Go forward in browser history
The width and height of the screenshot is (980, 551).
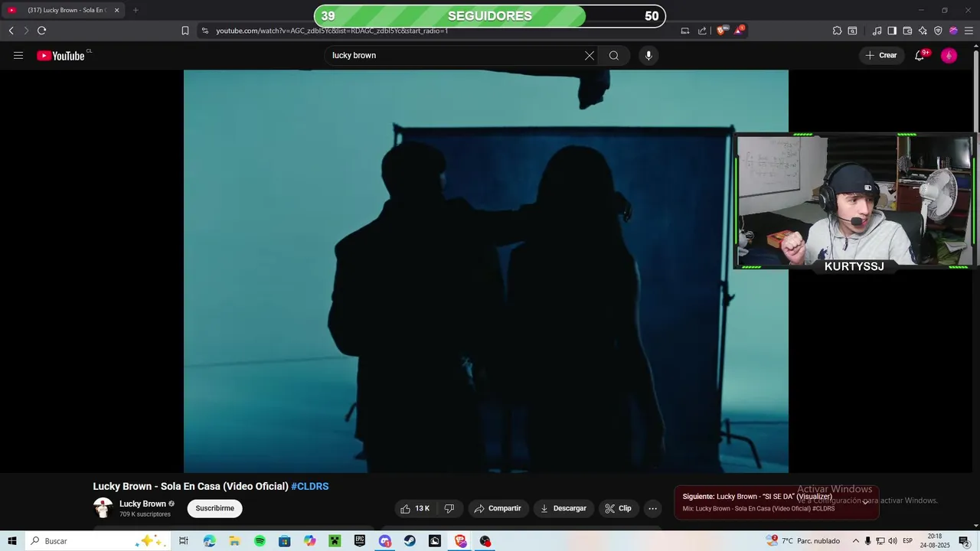pyautogui.click(x=26, y=31)
